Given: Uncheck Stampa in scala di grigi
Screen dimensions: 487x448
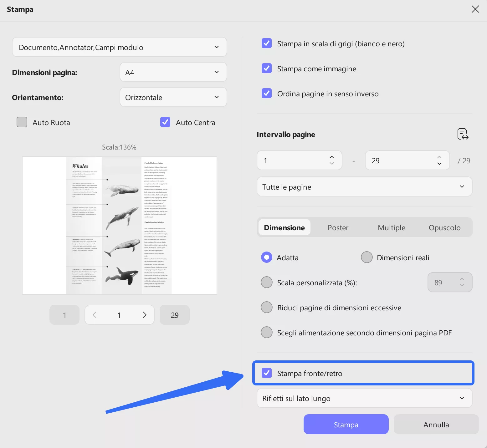Looking at the screenshot, I should (266, 43).
